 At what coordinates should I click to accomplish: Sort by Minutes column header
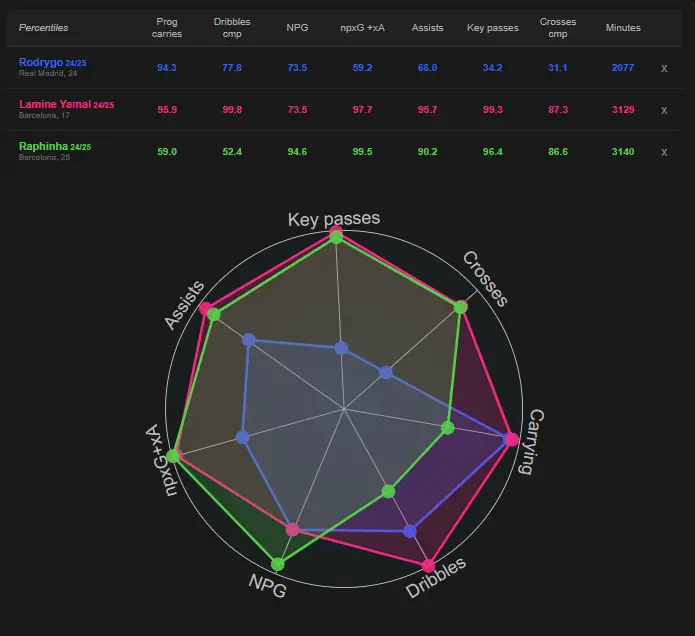(x=623, y=27)
